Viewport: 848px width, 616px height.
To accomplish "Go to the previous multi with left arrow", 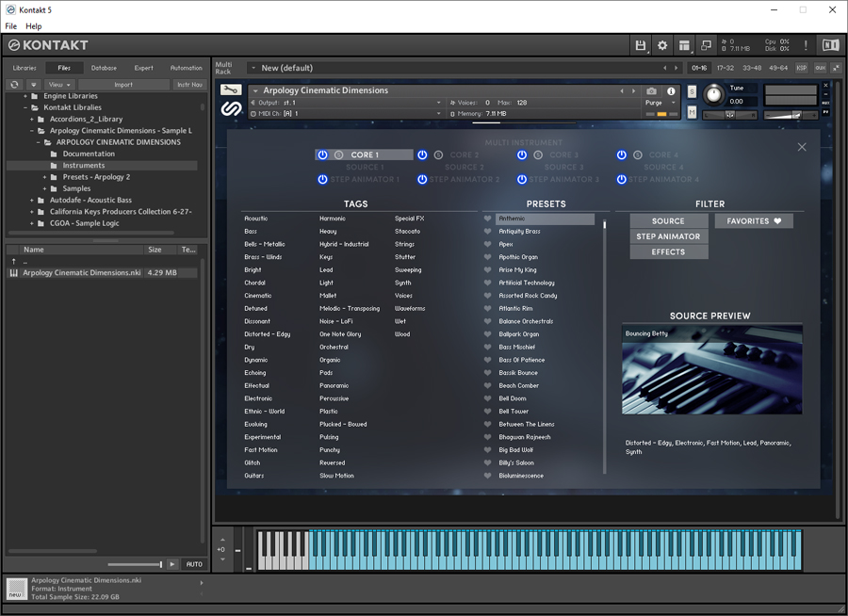I will [664, 68].
